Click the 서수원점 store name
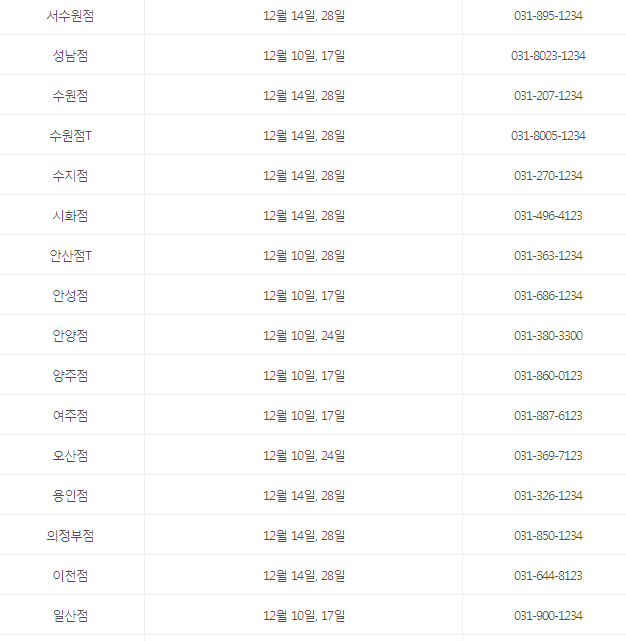The image size is (626, 641). coord(70,16)
